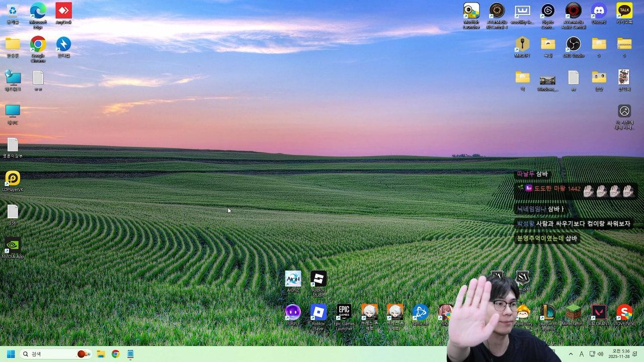
Task: Click the taskbar search box
Action: pos(56,354)
